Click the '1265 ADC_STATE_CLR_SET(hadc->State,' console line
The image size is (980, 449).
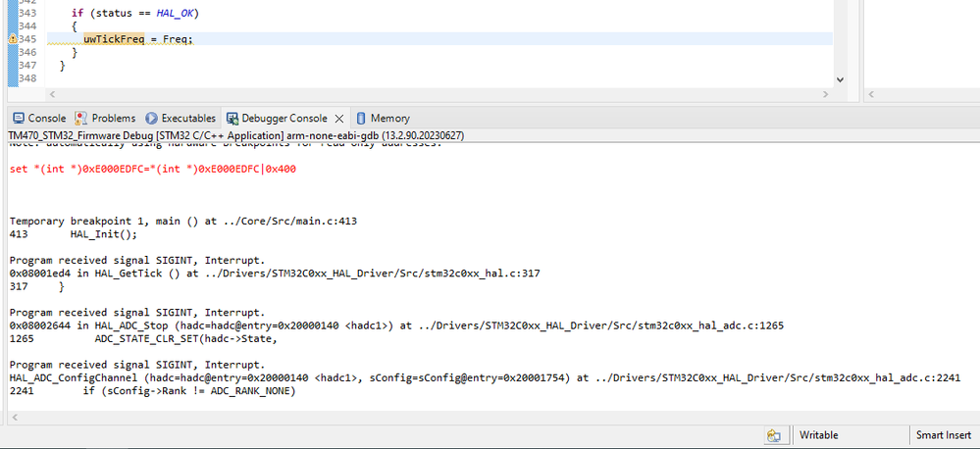click(142, 339)
